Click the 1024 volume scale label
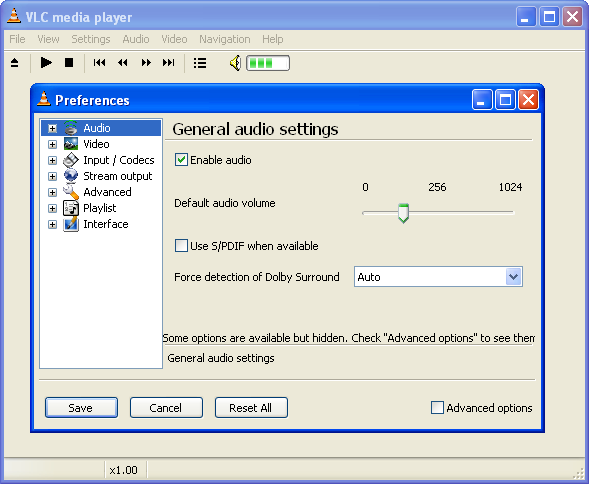Viewport: 589px width, 484px height. 510,187
